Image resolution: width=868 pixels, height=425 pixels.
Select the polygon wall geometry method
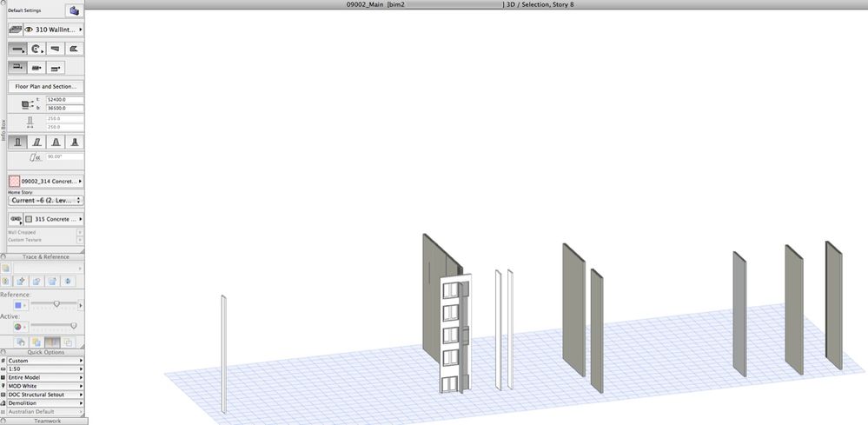tap(74, 49)
